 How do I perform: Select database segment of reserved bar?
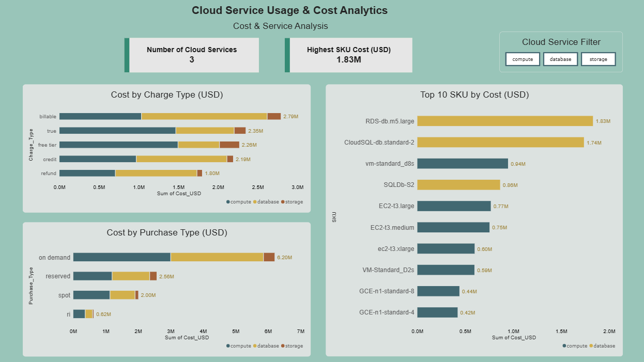[131, 276]
